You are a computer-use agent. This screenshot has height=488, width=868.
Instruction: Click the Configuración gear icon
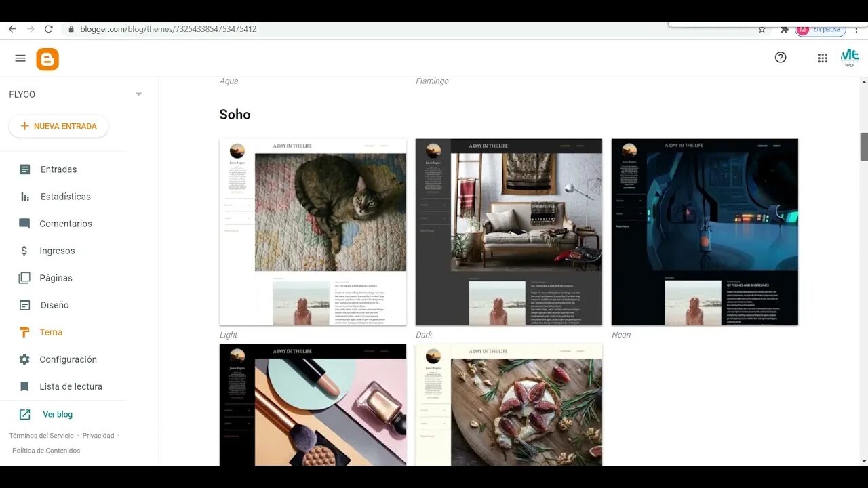pos(25,359)
